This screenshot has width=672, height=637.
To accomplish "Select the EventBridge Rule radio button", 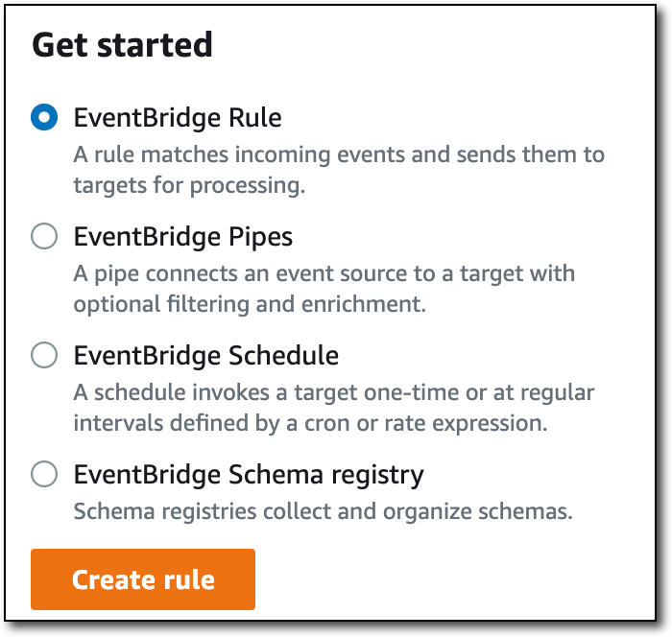I will [x=44, y=118].
